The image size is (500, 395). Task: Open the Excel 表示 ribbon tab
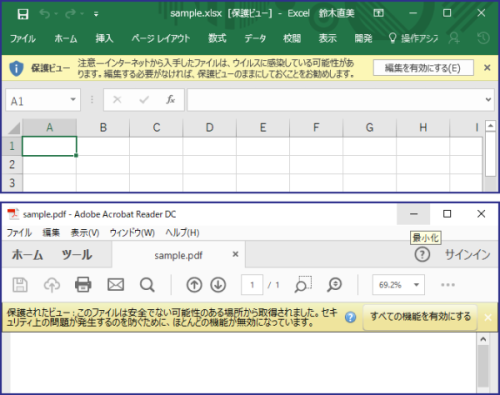click(x=327, y=39)
